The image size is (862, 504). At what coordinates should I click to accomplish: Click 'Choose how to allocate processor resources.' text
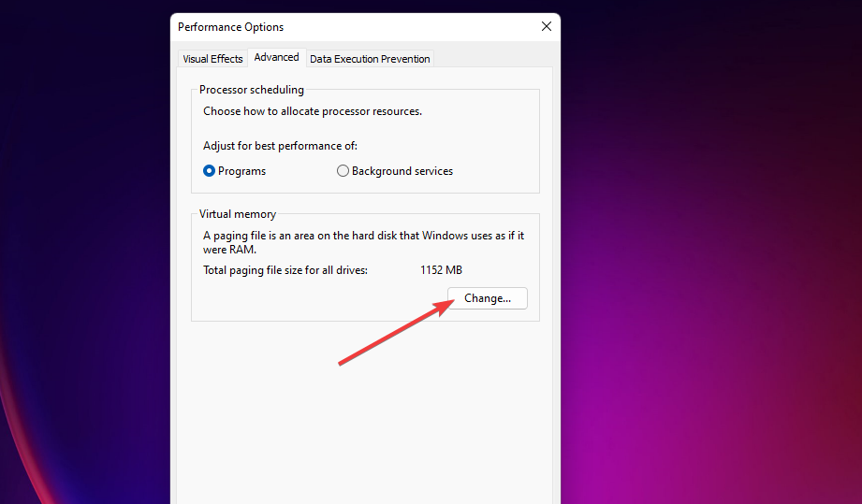click(313, 111)
